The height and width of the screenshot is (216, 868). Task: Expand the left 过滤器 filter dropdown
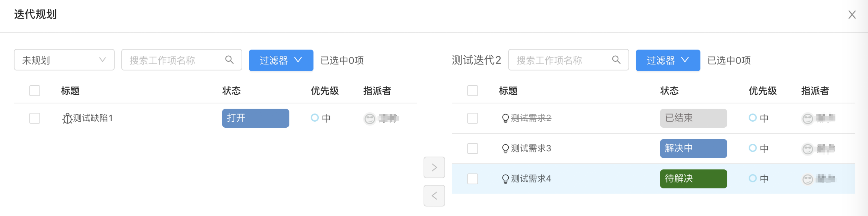click(281, 60)
